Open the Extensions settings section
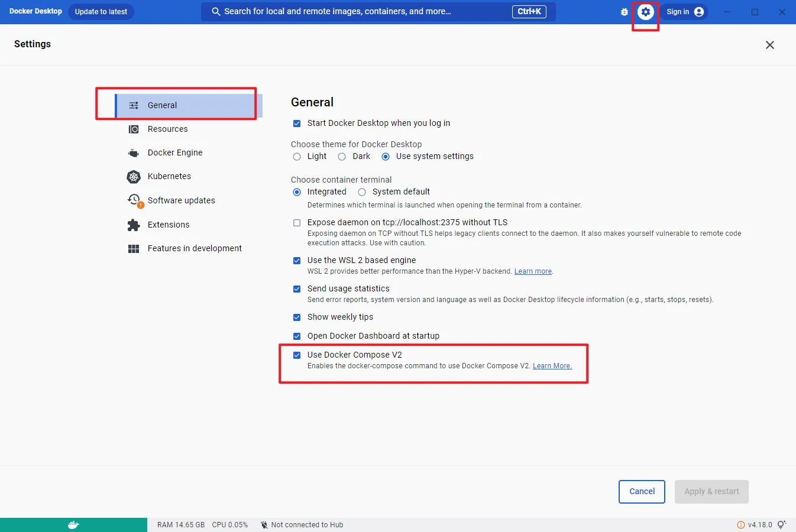 tap(189, 225)
